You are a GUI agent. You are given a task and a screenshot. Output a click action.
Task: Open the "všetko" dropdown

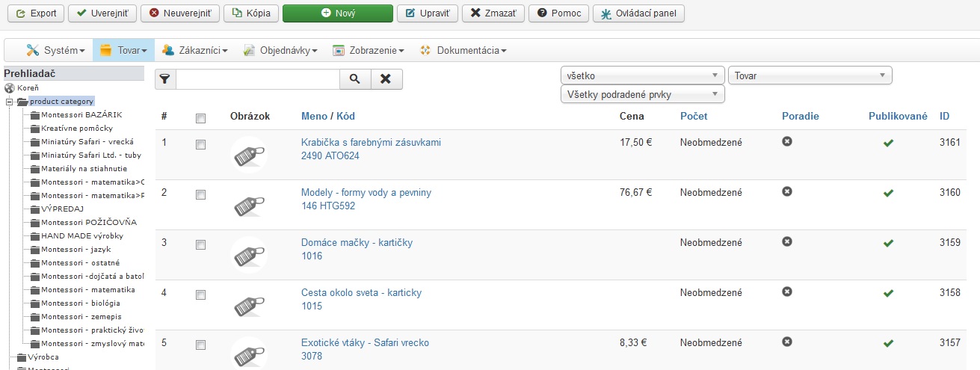(643, 75)
